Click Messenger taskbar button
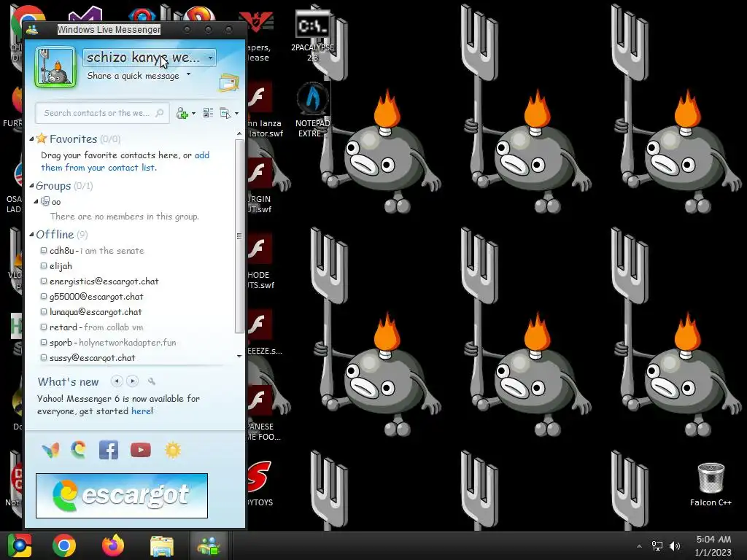The height and width of the screenshot is (560, 747). (x=209, y=545)
